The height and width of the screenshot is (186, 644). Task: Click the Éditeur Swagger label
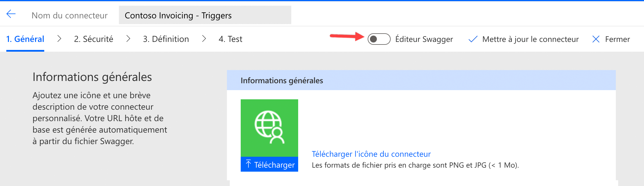pos(424,39)
